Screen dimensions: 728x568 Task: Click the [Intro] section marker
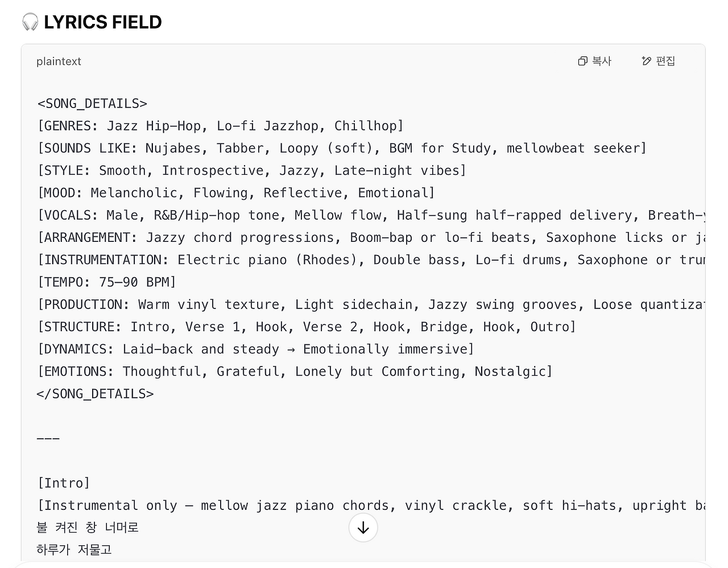click(x=63, y=483)
